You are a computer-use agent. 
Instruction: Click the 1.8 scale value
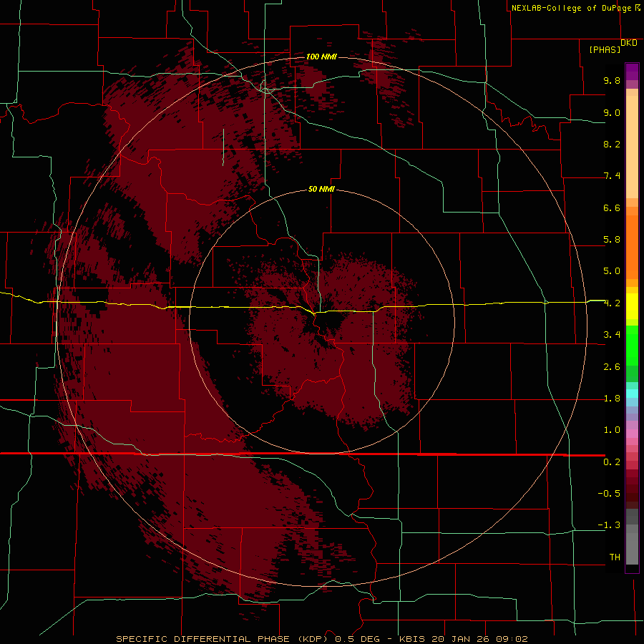pos(612,399)
